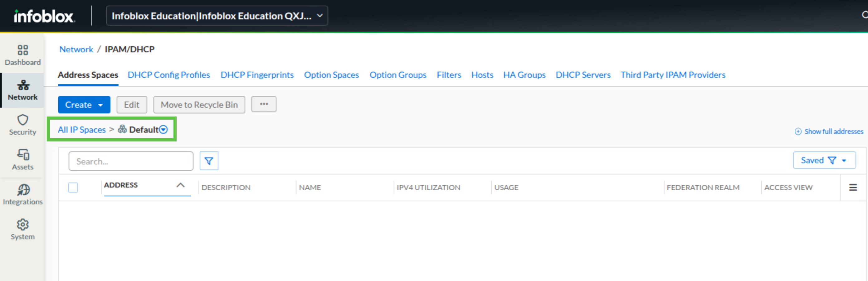Click Move to Recycle Bin button
This screenshot has height=281, width=868.
pyautogui.click(x=199, y=105)
